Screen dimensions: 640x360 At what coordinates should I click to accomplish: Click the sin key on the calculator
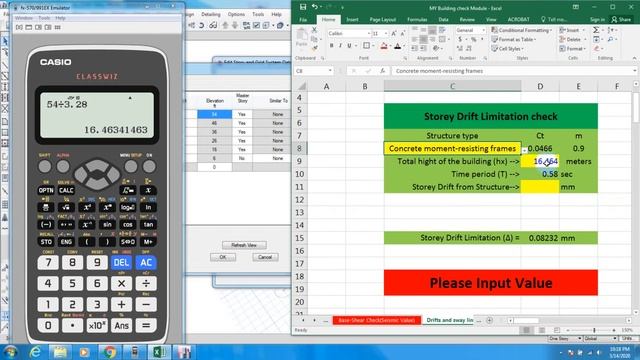[107, 224]
